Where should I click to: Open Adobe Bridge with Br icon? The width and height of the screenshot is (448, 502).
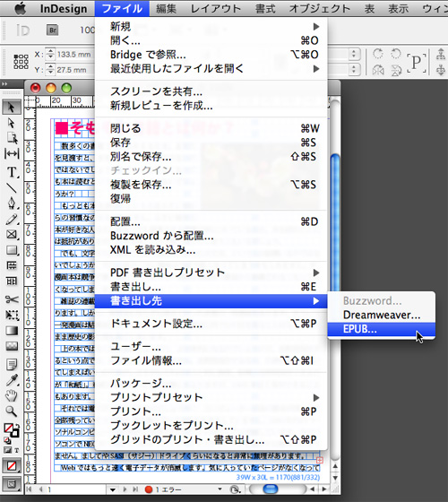coord(53,30)
